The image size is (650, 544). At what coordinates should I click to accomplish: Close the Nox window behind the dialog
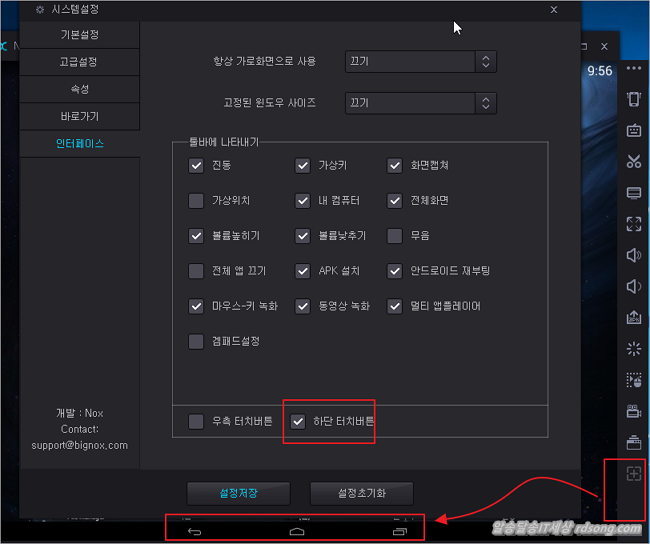click(x=604, y=46)
